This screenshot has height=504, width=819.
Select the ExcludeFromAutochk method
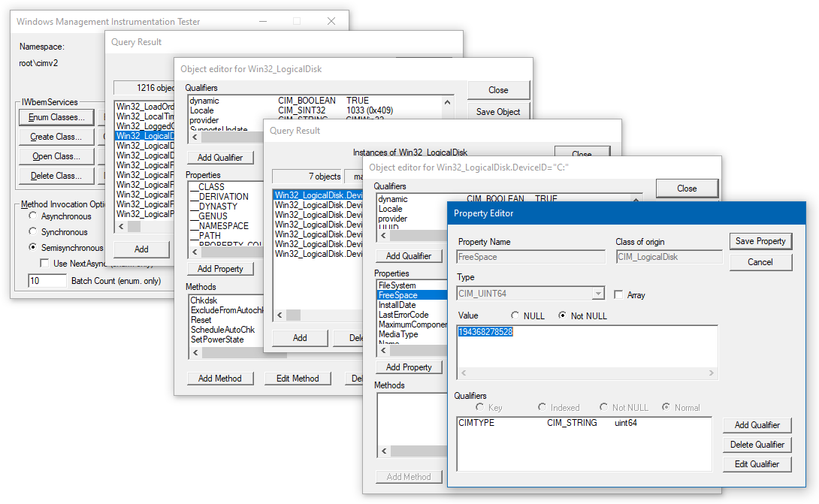tap(227, 310)
